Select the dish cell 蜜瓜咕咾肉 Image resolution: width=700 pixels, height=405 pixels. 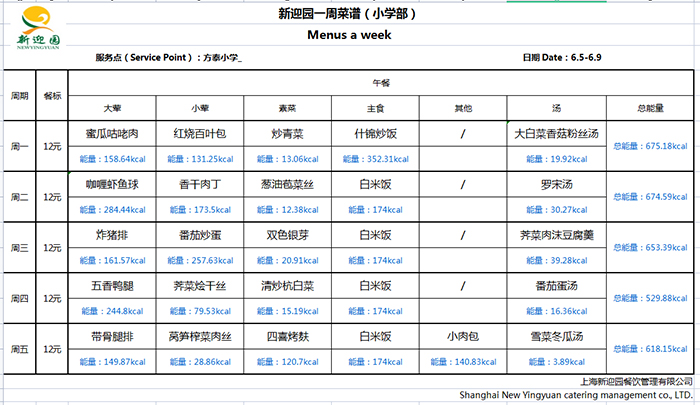tap(112, 134)
